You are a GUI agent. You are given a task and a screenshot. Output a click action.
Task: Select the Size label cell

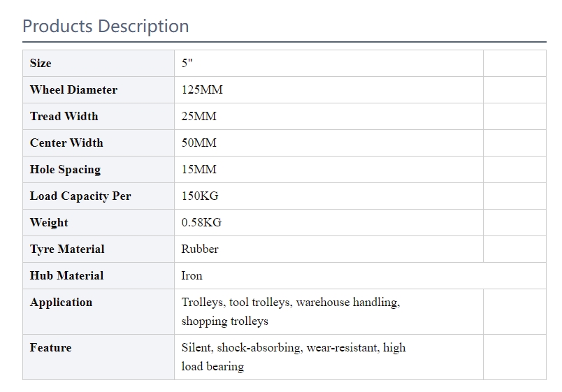[99, 63]
